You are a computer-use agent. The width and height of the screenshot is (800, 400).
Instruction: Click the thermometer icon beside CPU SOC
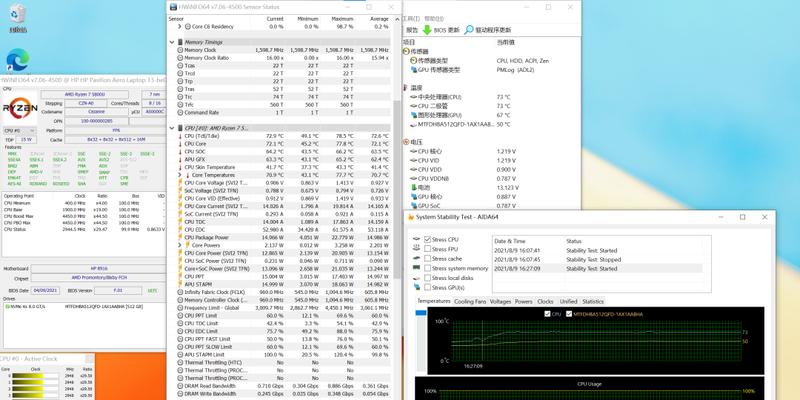(180, 152)
